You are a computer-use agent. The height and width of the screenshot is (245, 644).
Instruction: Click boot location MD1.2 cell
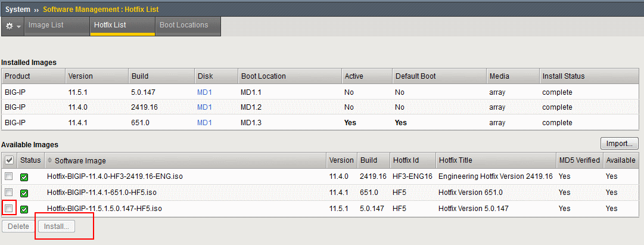(251, 107)
